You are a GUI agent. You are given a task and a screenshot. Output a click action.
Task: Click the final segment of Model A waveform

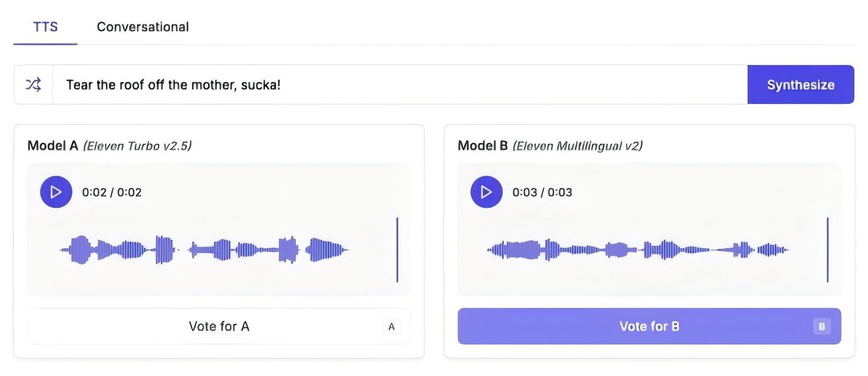[x=327, y=249]
